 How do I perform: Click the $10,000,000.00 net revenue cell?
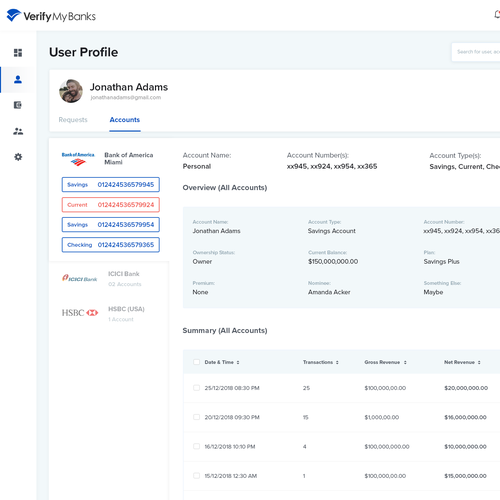pyautogui.click(x=465, y=447)
